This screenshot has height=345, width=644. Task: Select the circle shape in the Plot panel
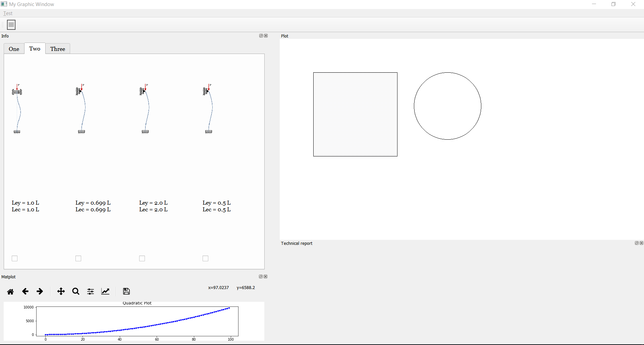[x=448, y=106]
